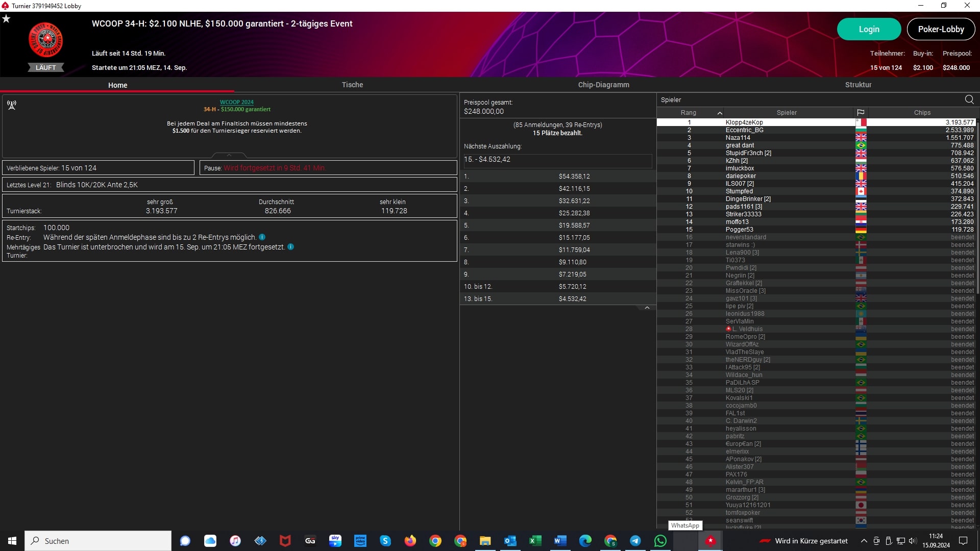Sort players by country flag column
Screen dimensions: 980x551
[861, 113]
